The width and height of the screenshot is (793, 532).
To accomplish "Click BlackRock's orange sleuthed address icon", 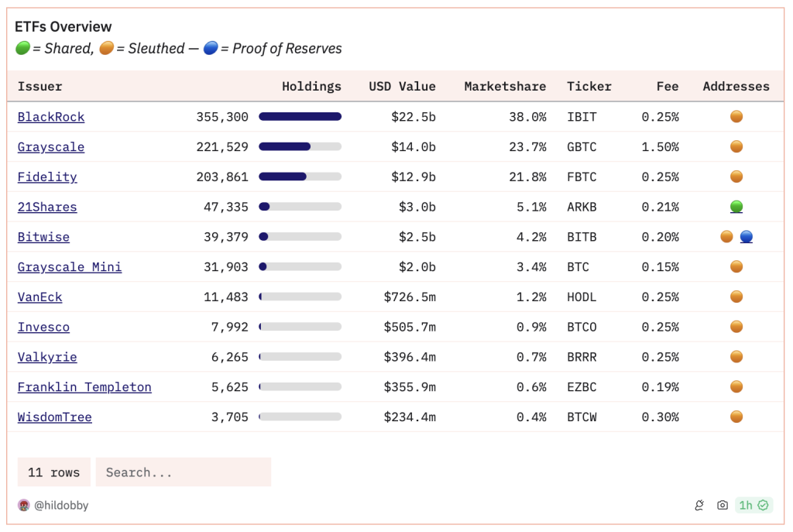I will (736, 117).
